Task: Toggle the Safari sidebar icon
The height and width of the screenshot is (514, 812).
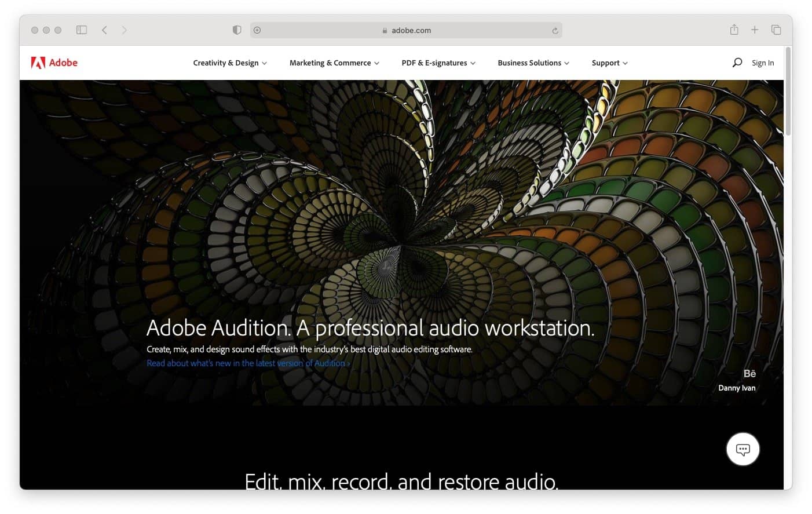Action: click(x=82, y=30)
